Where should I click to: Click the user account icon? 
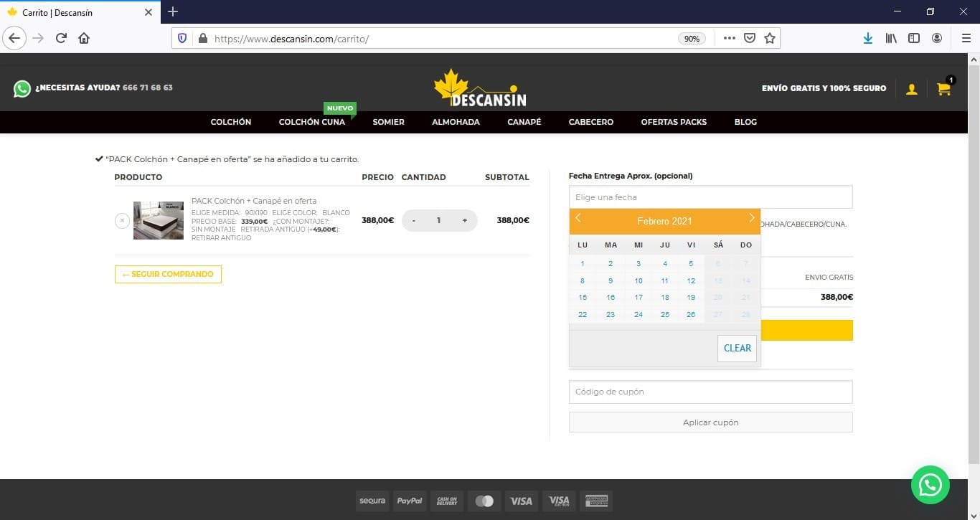(911, 89)
